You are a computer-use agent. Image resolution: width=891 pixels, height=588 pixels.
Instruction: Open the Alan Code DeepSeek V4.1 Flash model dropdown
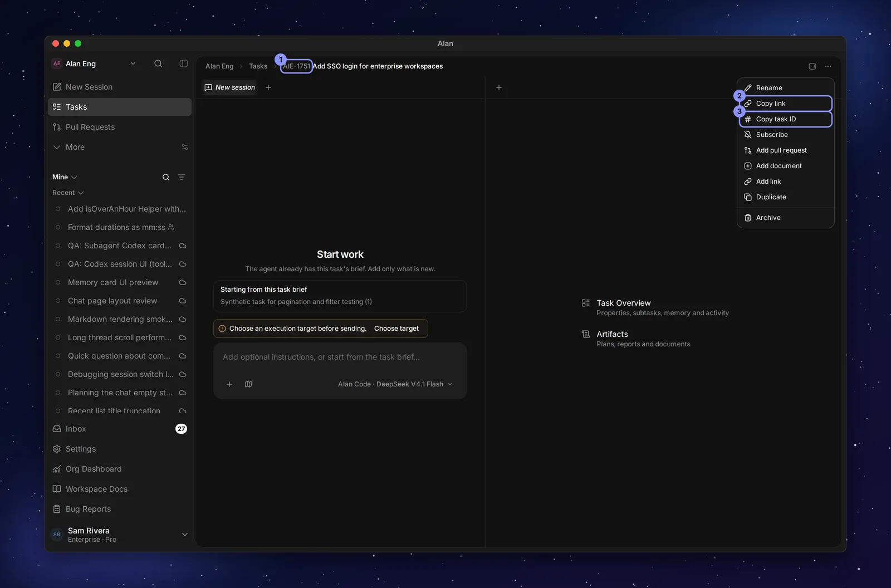click(x=395, y=384)
